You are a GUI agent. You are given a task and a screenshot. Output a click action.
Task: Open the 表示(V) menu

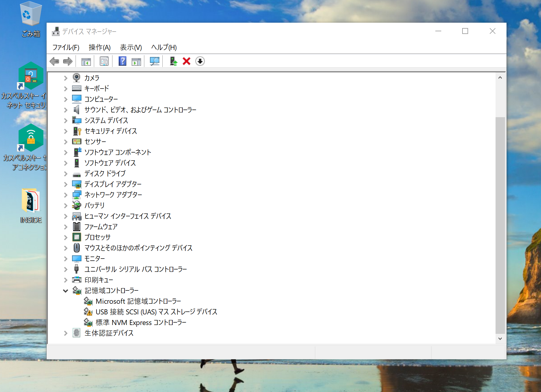click(131, 48)
